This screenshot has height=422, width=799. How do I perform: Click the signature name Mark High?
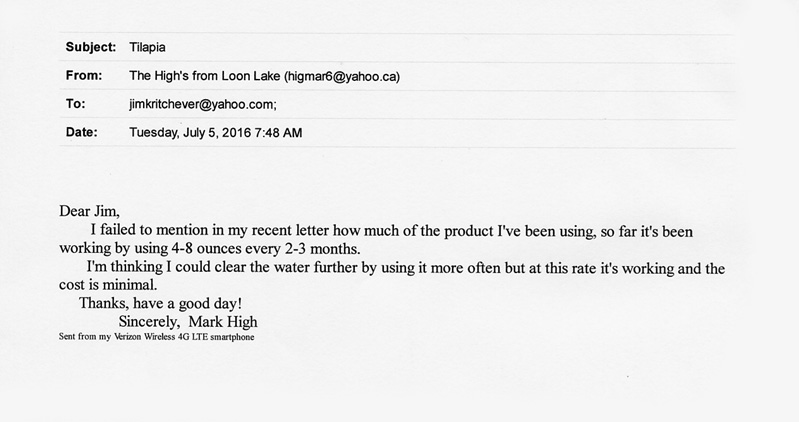[x=223, y=322]
